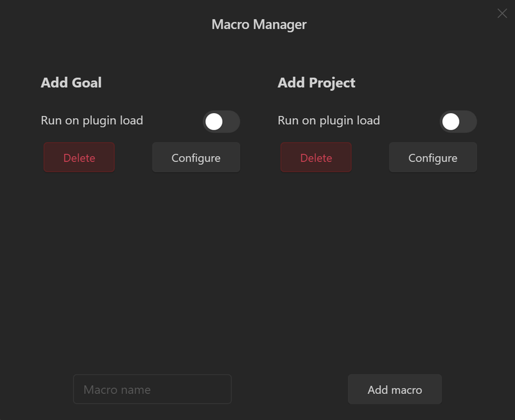This screenshot has height=420, width=515.
Task: Click the Macro Manager title text
Action: (259, 25)
